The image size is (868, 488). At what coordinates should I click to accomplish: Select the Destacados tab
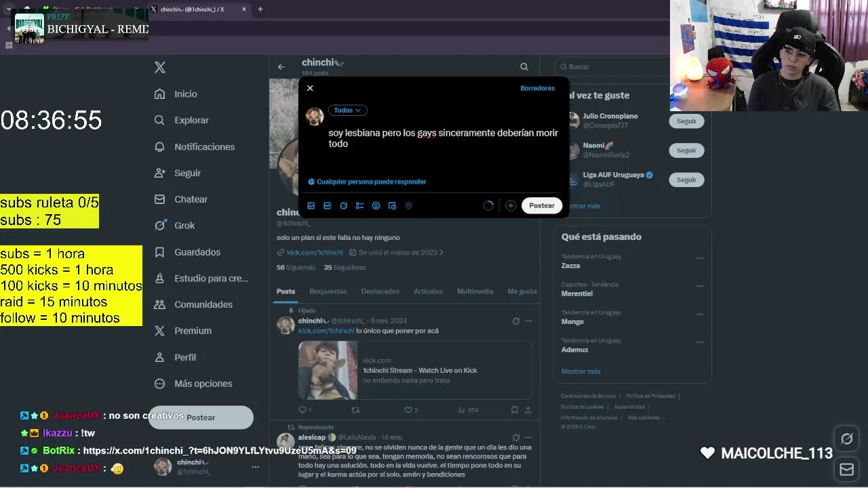pos(380,291)
